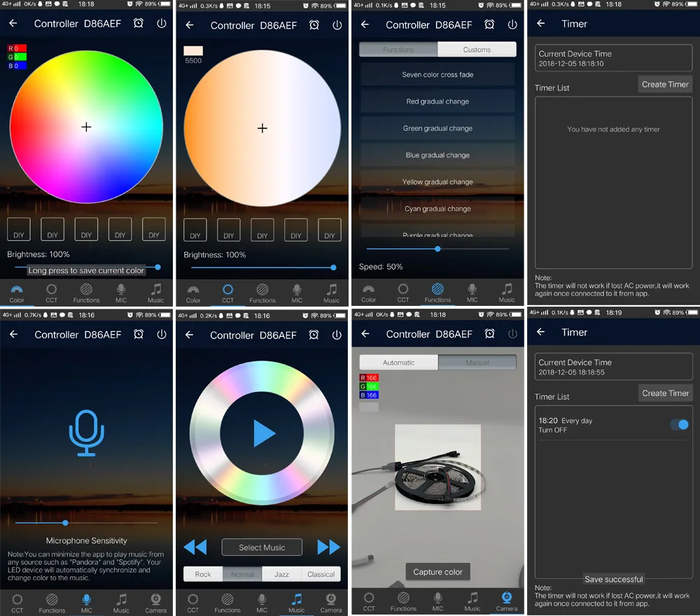Tap the fast-forward next track arrows
This screenshot has width=700, height=616.
(x=328, y=547)
